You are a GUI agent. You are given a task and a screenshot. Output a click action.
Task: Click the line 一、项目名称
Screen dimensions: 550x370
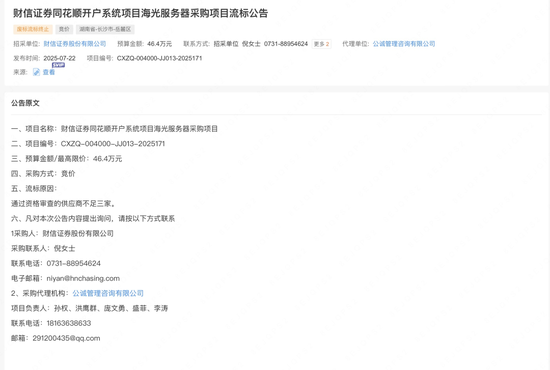(x=114, y=129)
